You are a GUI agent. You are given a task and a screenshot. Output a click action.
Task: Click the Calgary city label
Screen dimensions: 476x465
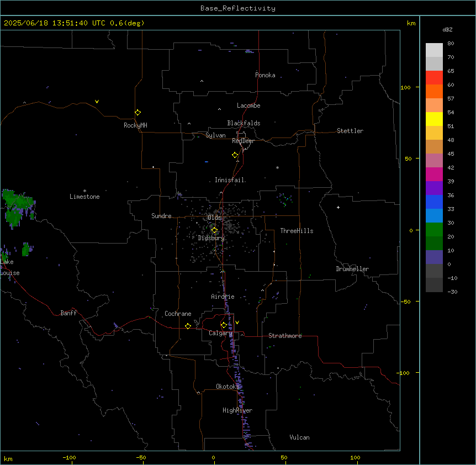point(221,333)
